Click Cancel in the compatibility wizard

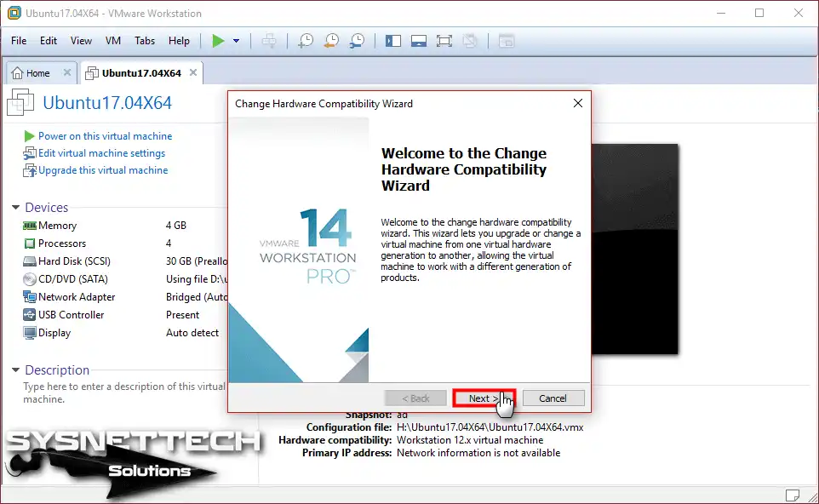(553, 398)
